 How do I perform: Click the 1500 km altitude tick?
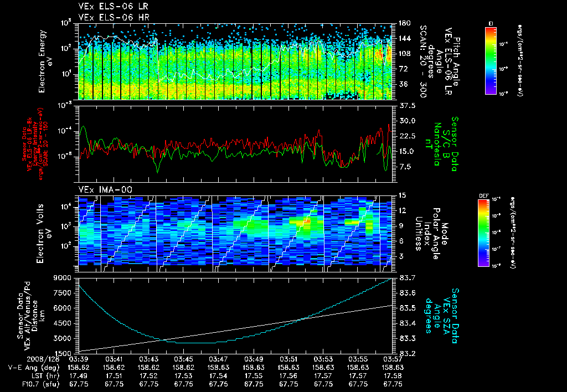coord(64,353)
